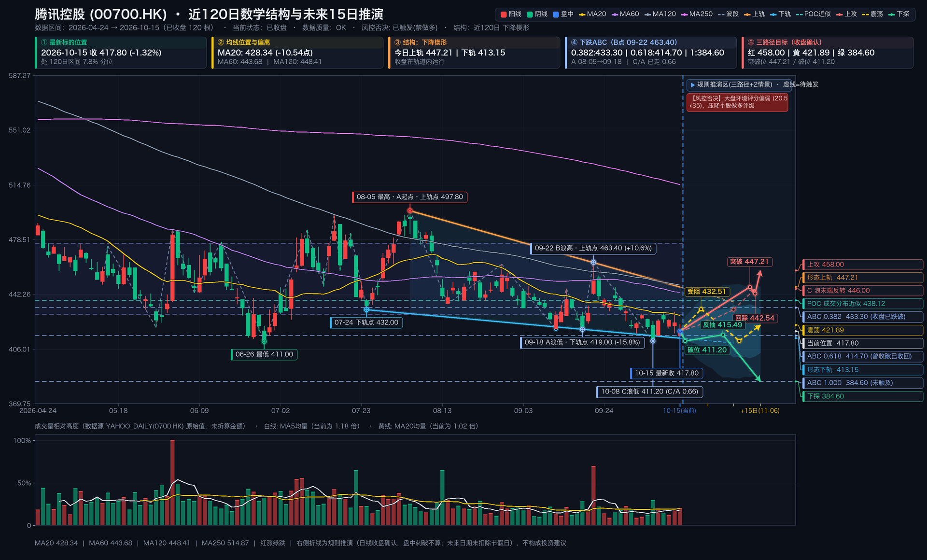The height and width of the screenshot is (560, 927).
Task: Select the 震荡 421.89 price level tag
Action: point(862,330)
